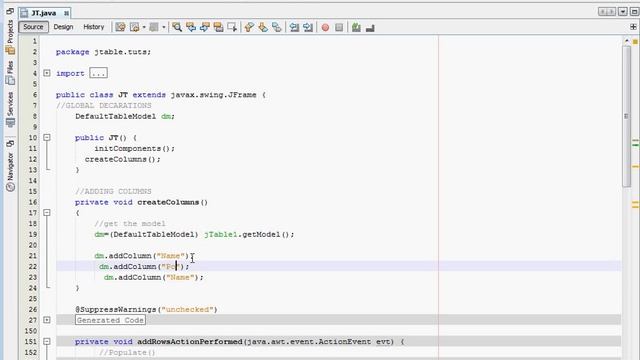Click '//GLOBAL DECARATIONS' comment line

point(104,105)
